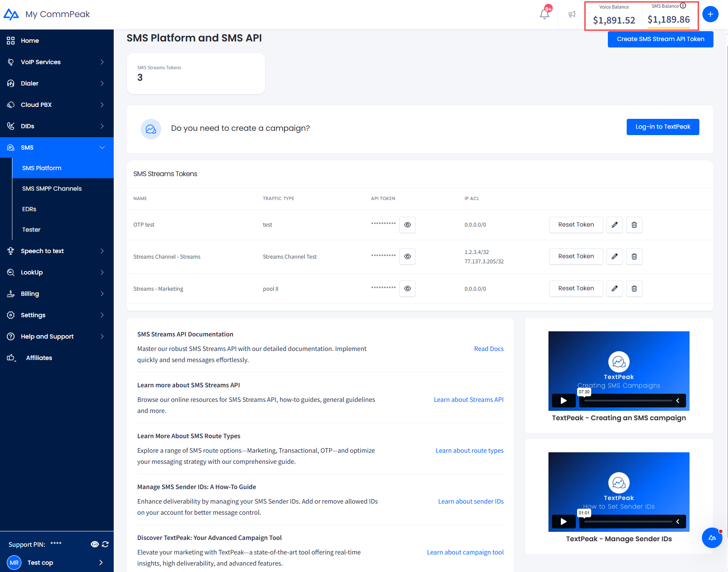This screenshot has width=728, height=572.
Task: Open the notifications bell
Action: click(545, 14)
